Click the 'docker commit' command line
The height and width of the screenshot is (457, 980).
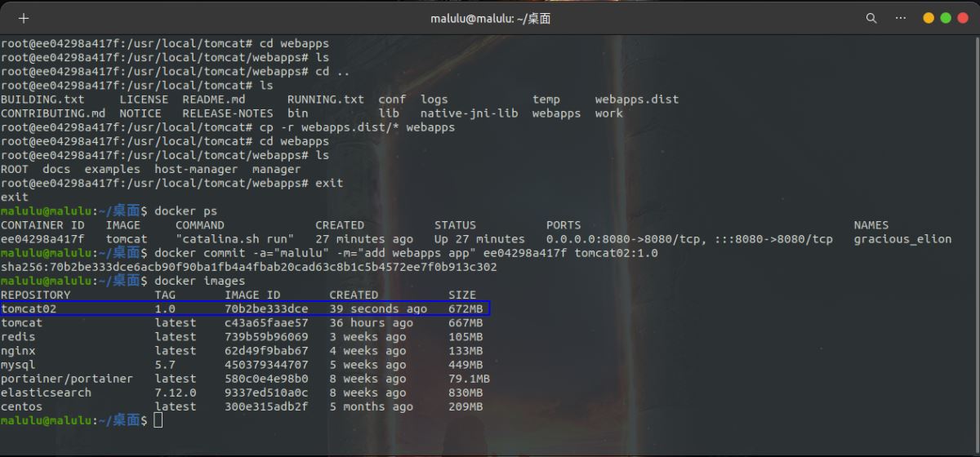[406, 252]
